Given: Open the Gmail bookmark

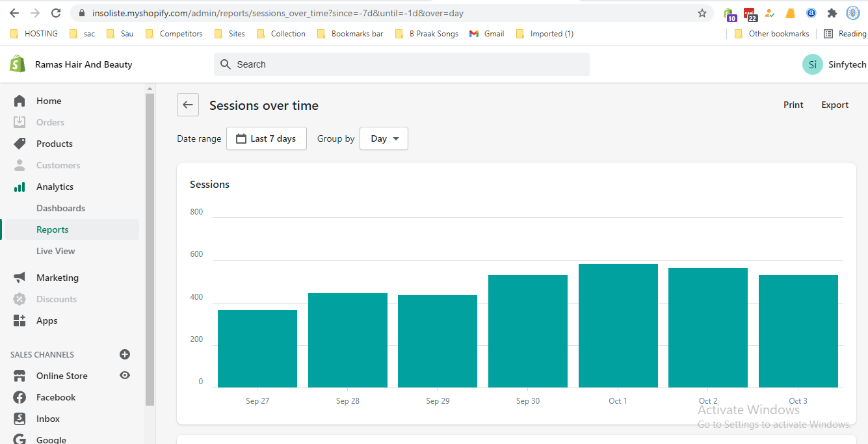Looking at the screenshot, I should pos(487,34).
